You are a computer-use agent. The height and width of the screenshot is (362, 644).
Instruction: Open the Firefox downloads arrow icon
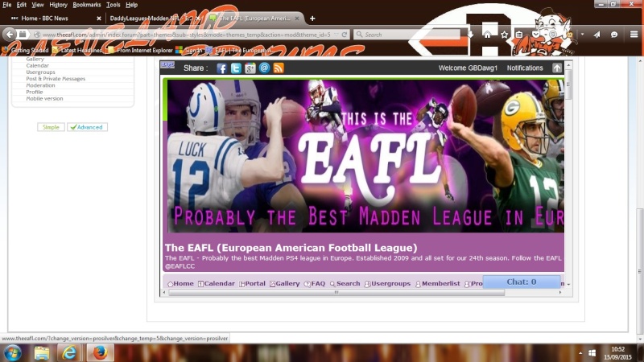(x=471, y=35)
